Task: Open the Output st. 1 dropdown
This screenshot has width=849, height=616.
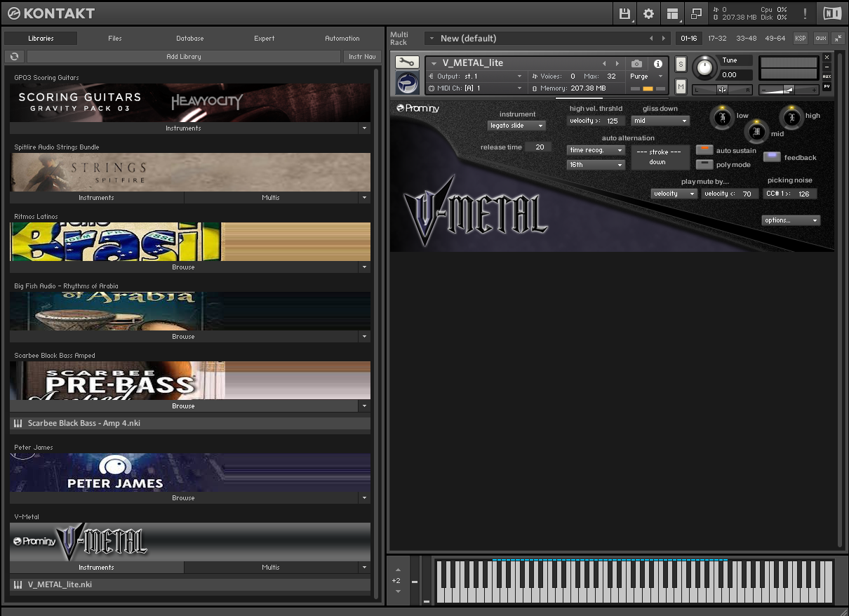Action: [x=475, y=76]
